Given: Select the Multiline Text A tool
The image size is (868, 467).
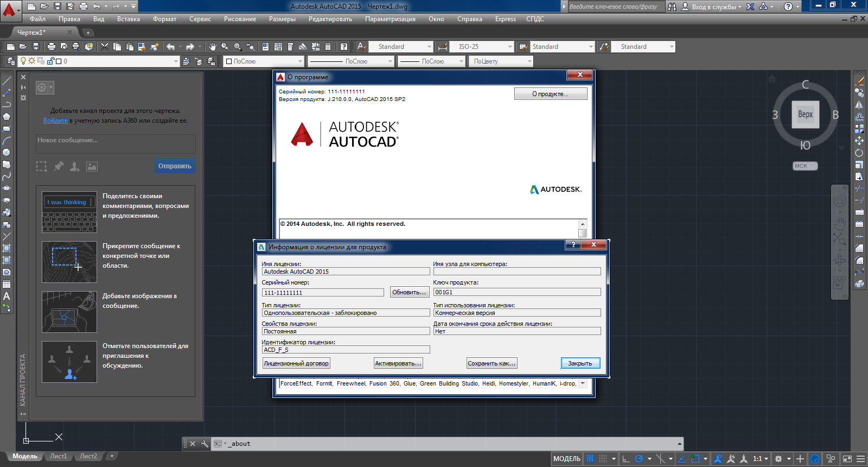Looking at the screenshot, I should 7,296.
